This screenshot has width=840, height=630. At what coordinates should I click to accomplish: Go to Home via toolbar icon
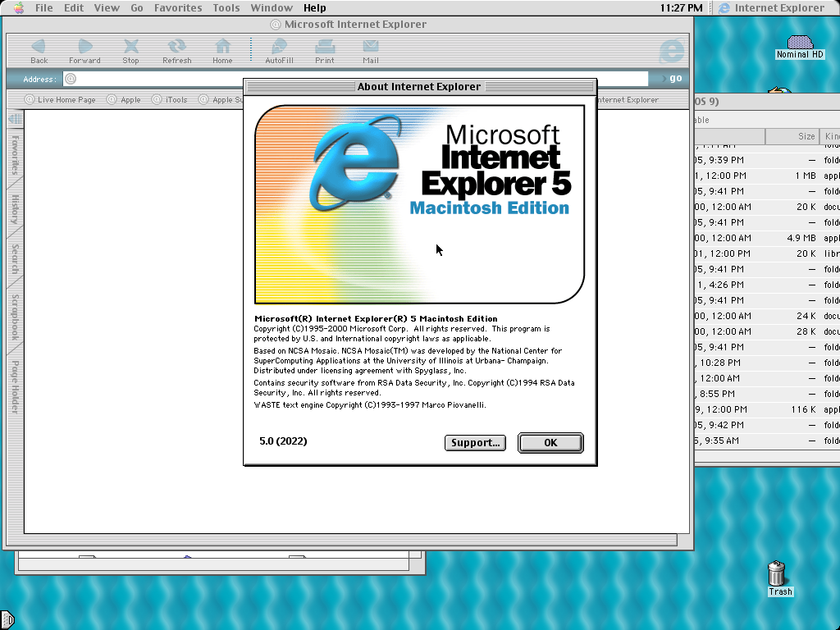(222, 52)
